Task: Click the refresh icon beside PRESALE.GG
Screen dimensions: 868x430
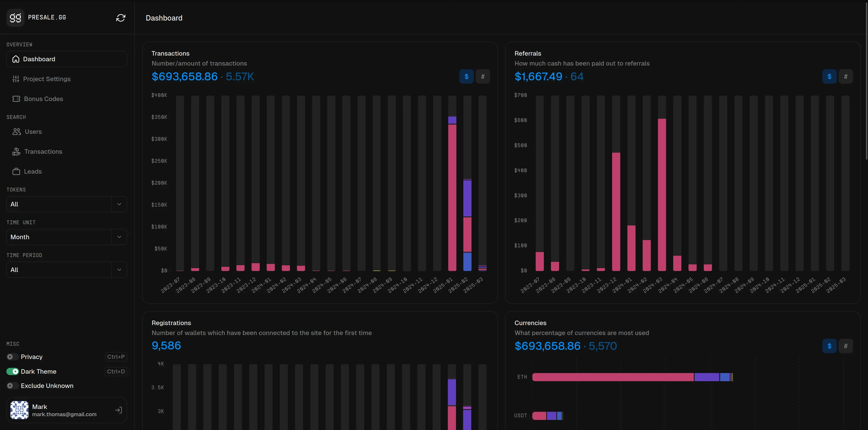Action: 121,18
